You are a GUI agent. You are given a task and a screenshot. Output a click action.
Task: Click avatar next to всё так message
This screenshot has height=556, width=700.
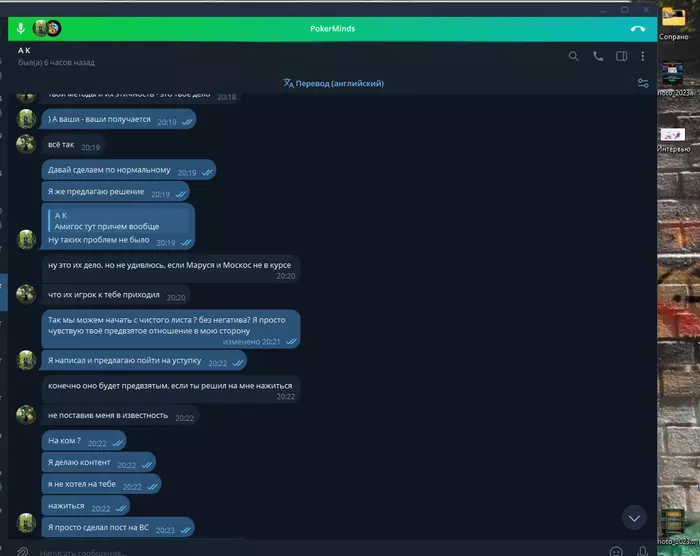[26, 144]
